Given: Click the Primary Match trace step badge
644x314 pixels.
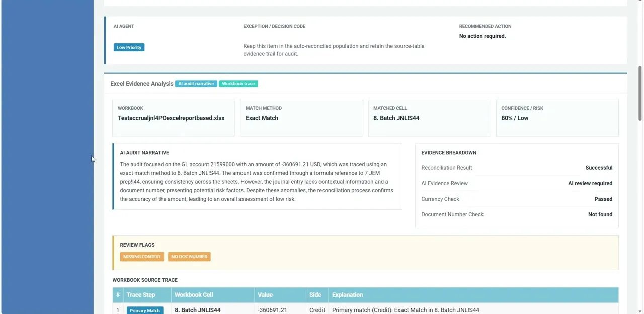Looking at the screenshot, I should point(145,310).
